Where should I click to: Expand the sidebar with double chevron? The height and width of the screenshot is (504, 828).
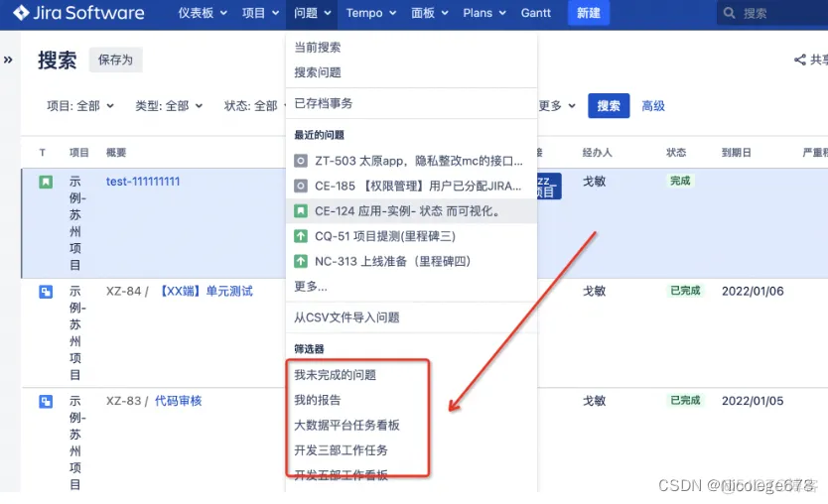pos(8,60)
